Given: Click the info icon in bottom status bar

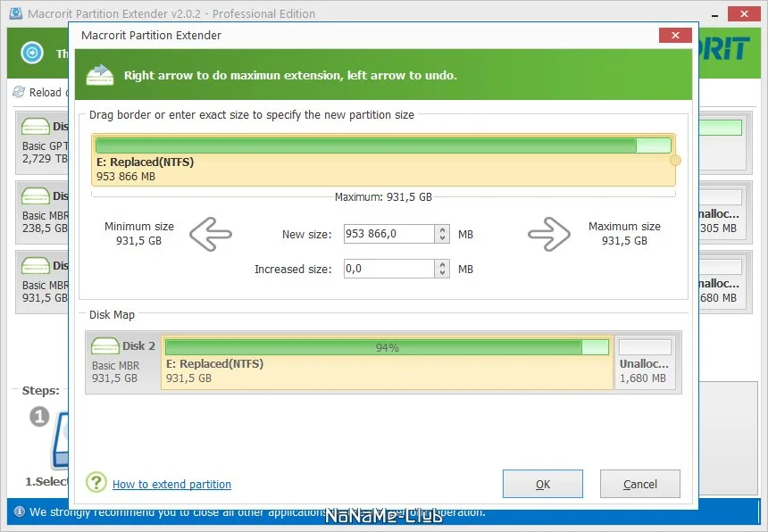Looking at the screenshot, I should tap(20, 511).
